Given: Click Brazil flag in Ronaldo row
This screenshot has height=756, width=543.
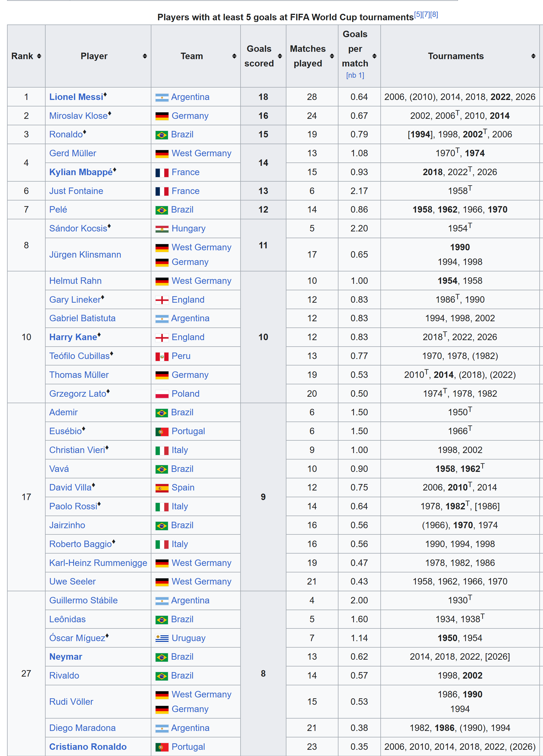Looking at the screenshot, I should [162, 135].
